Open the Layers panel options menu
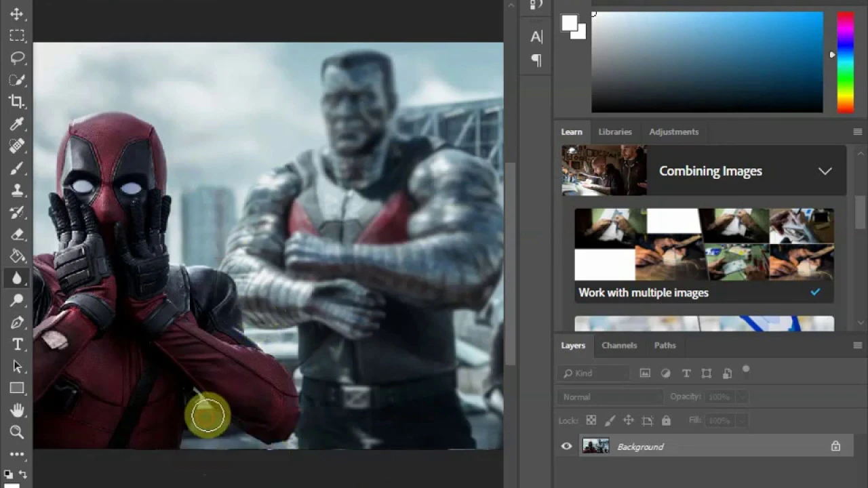The width and height of the screenshot is (868, 488). tap(857, 345)
